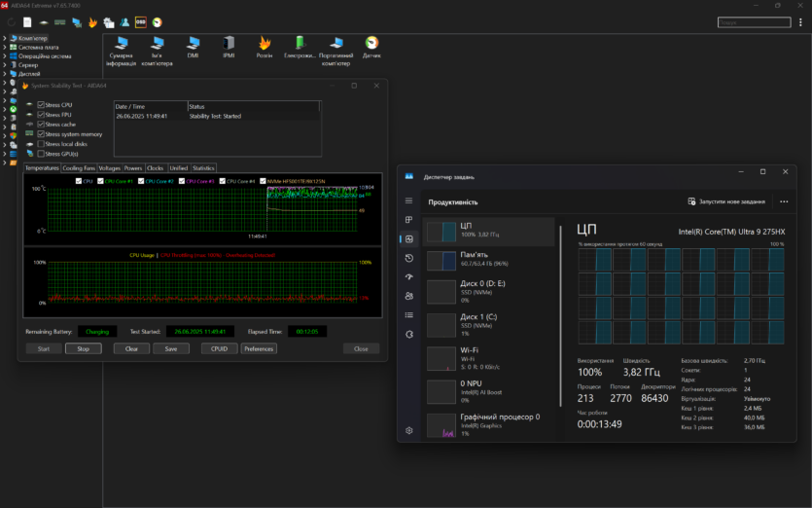812x508 pixels.
Task: Toggle the CPU Core #3 graph checkbox
Action: point(182,181)
